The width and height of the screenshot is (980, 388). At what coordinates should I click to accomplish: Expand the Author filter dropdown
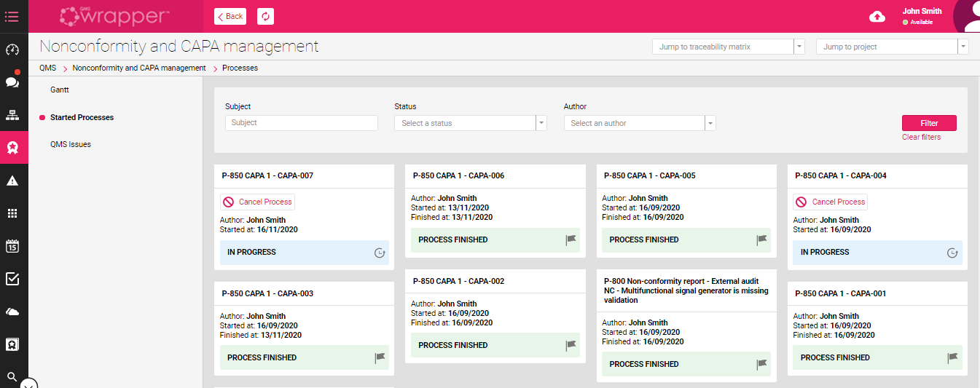(639, 123)
